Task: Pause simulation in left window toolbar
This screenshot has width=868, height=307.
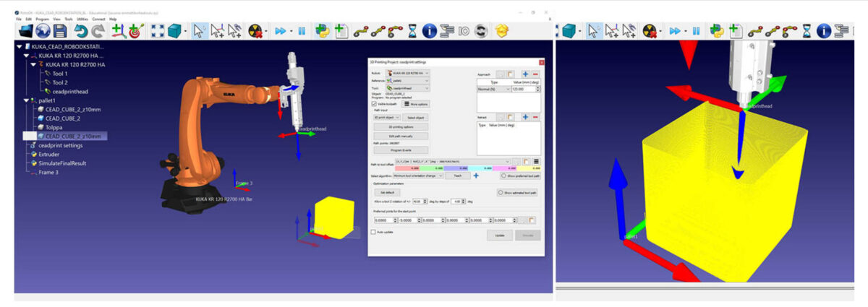Action: [301, 30]
